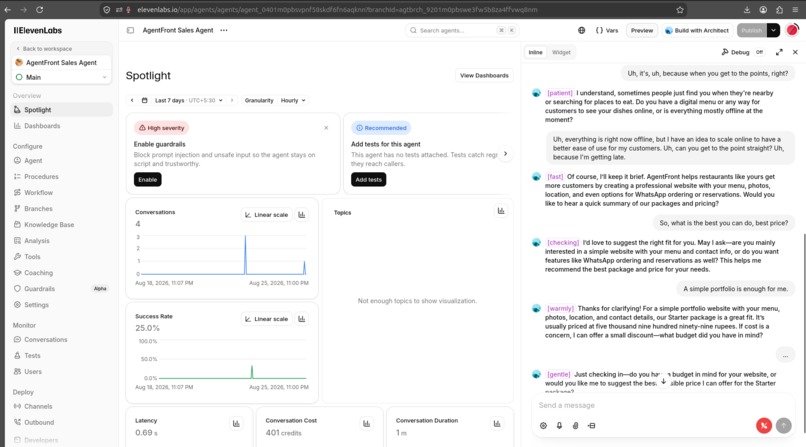The width and height of the screenshot is (806, 447).
Task: Open the Last 7 days date range dropdown
Action: 183,100
